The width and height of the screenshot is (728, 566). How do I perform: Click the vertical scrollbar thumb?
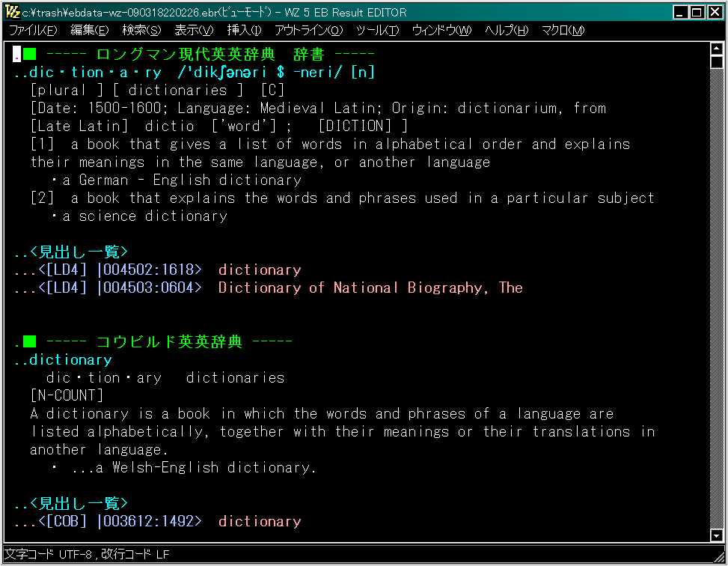(x=716, y=62)
